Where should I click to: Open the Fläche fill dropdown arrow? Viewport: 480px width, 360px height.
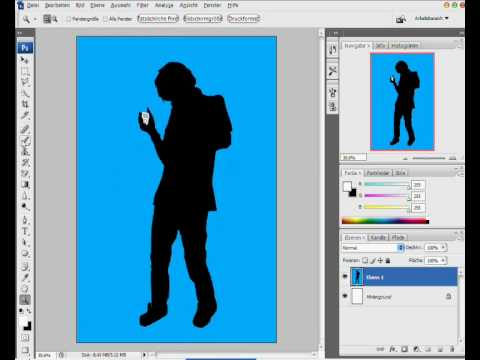(443, 260)
